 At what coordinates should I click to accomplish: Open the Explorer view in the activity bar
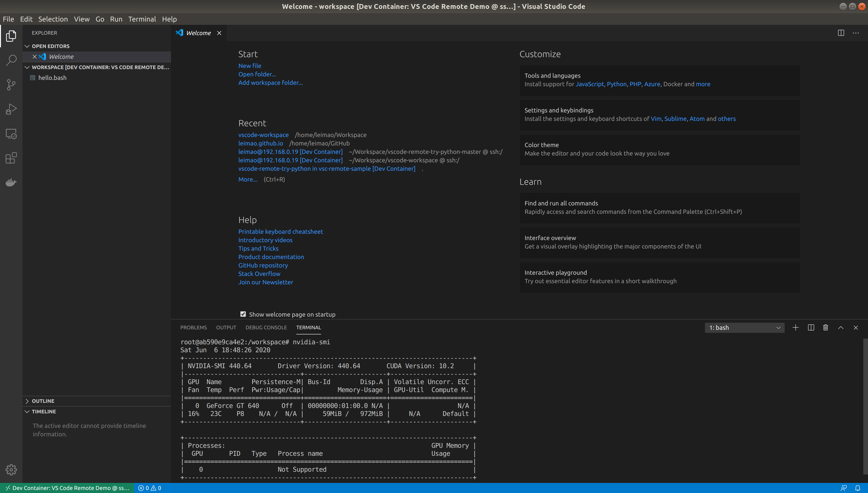(x=11, y=36)
